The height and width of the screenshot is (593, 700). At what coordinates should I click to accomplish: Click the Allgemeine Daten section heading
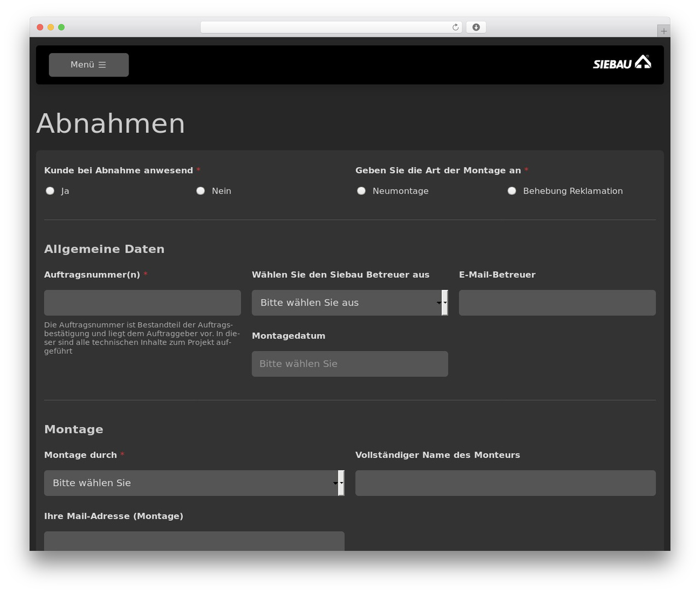click(104, 249)
